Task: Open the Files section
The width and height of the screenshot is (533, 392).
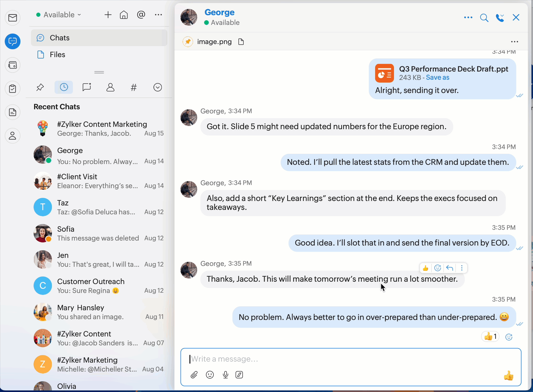Action: (57, 55)
